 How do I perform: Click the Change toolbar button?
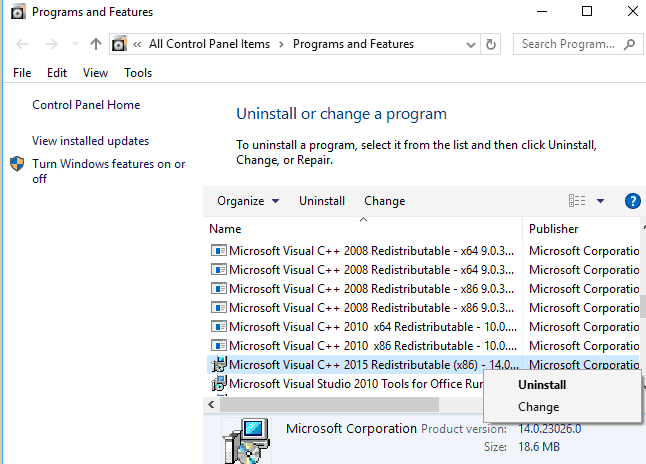[384, 201]
